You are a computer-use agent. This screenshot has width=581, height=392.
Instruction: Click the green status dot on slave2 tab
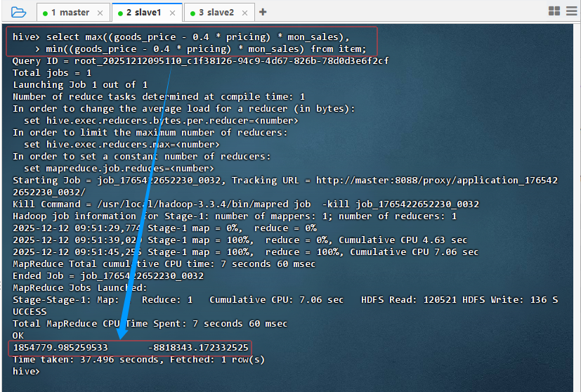192,13
